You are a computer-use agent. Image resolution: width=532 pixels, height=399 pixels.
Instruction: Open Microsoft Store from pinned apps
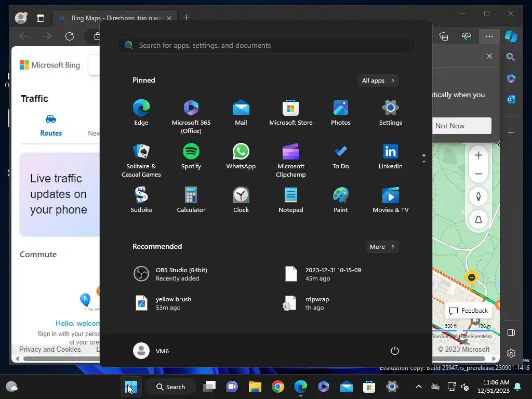point(291,113)
